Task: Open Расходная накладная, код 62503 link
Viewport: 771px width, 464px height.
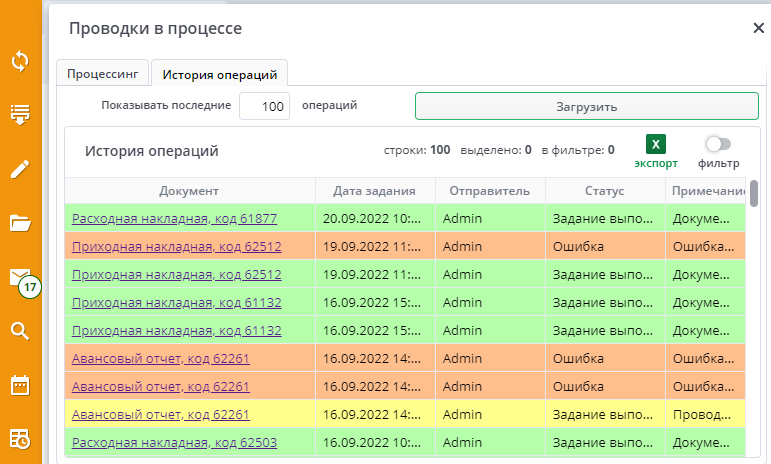Action: (174, 442)
